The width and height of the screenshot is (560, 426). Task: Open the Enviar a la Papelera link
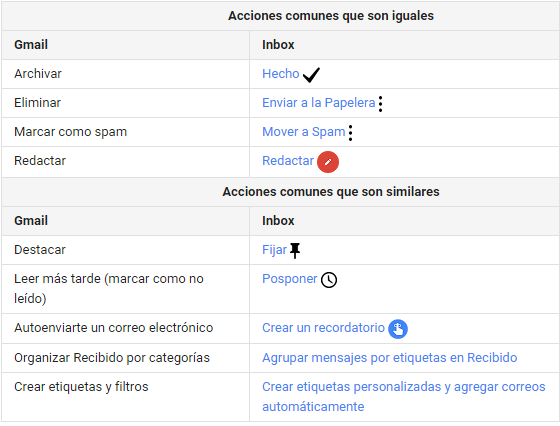(x=319, y=103)
